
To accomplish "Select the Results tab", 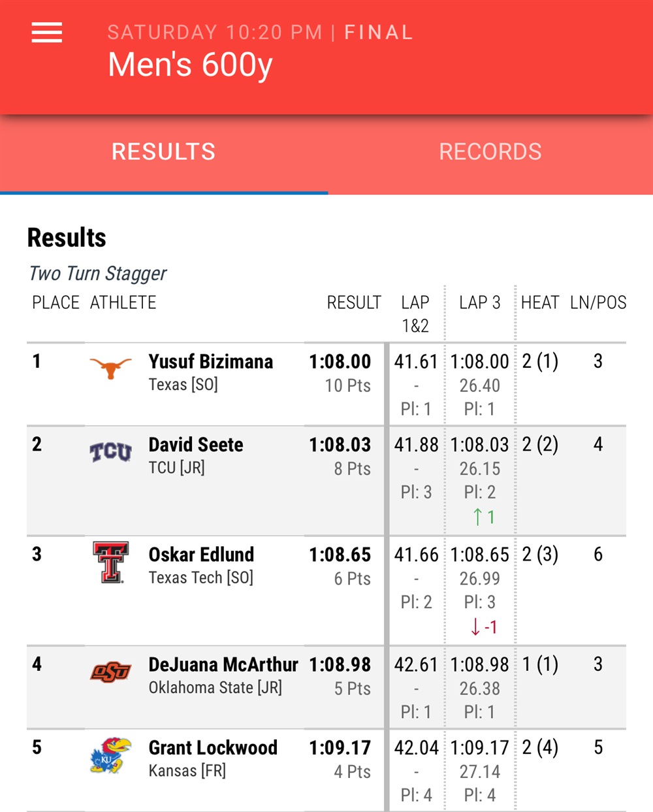I will [x=164, y=152].
